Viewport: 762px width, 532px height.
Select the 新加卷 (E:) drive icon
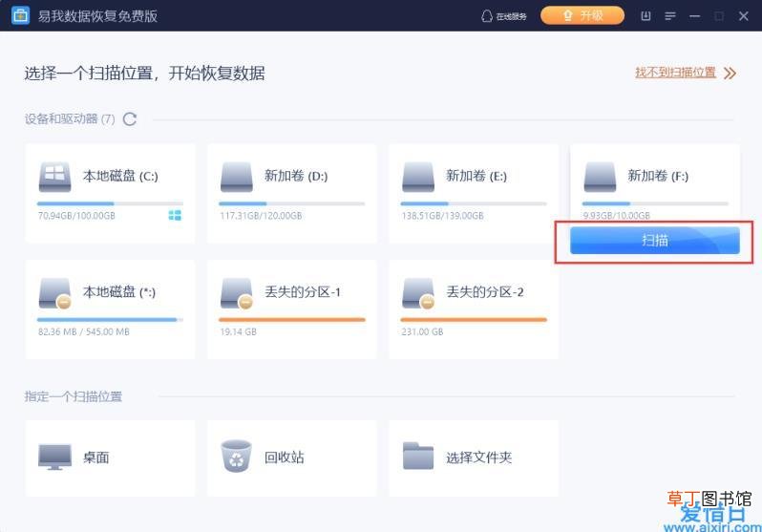[x=418, y=177]
